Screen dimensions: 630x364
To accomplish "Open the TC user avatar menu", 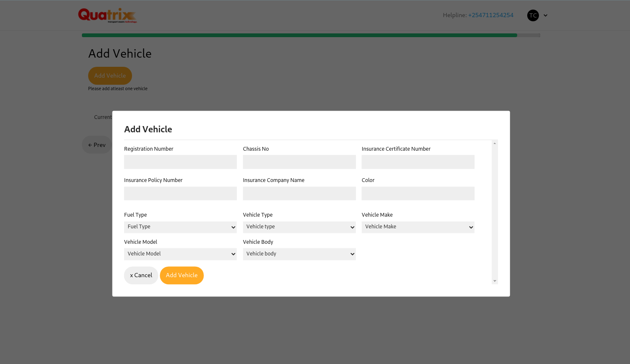I will click(533, 15).
